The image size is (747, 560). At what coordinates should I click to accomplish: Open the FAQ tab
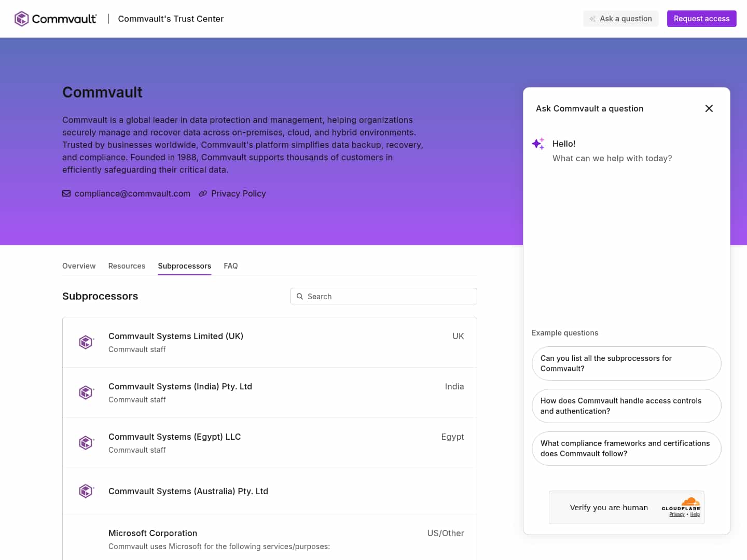click(231, 265)
